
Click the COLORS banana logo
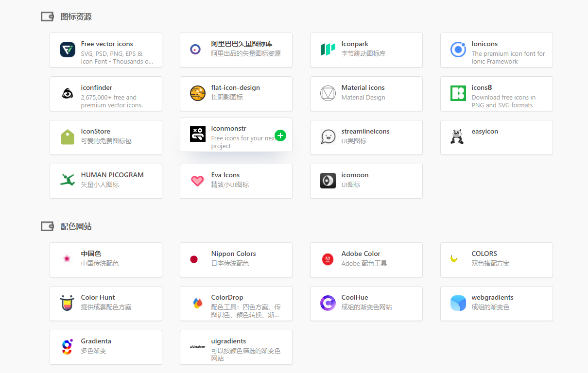[454, 259]
